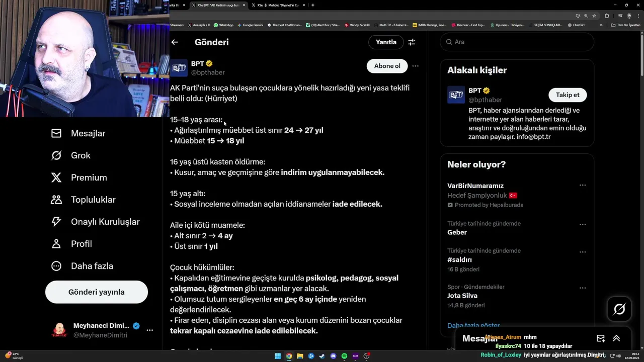Open Onaylı Kuruluşlar lightning icon
The image size is (644, 362).
[x=56, y=222]
